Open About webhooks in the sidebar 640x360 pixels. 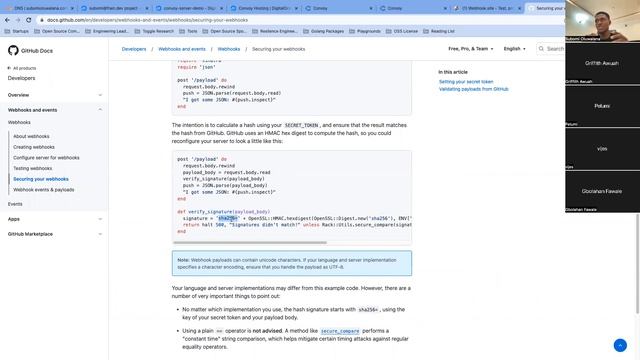pyautogui.click(x=31, y=136)
